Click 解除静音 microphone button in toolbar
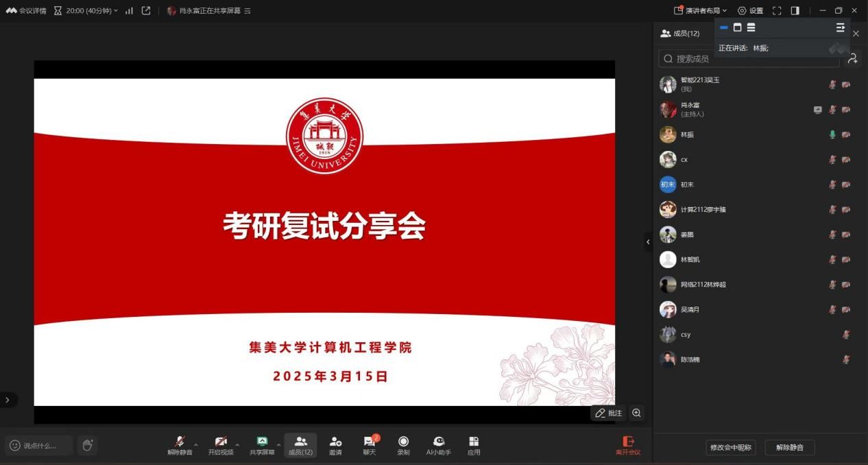The image size is (868, 465). (x=180, y=445)
